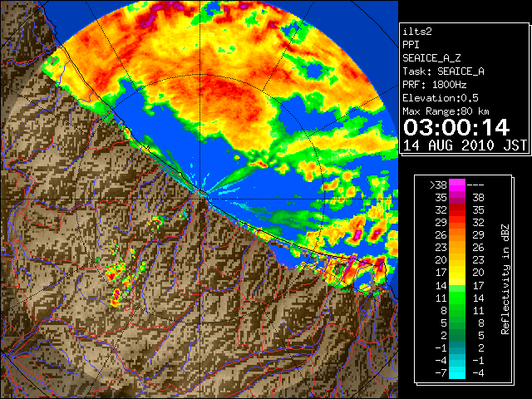Viewport: 532px width, 399px height.
Task: Click the large "03:00:14" timestamp
Action: pyautogui.click(x=456, y=127)
